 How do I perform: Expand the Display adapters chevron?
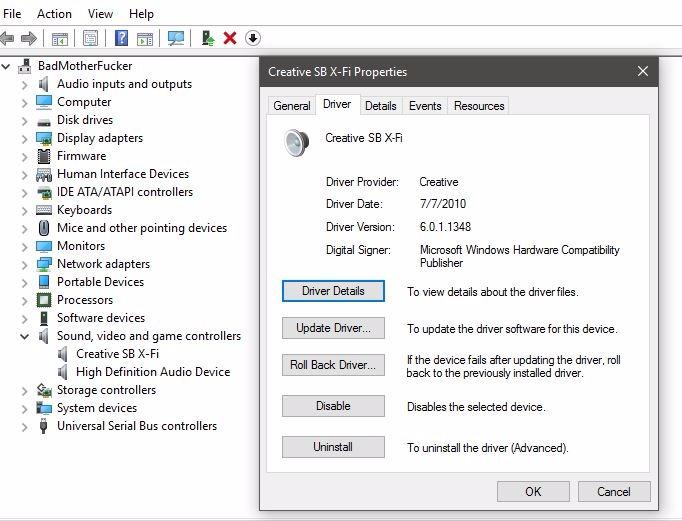(x=25, y=139)
